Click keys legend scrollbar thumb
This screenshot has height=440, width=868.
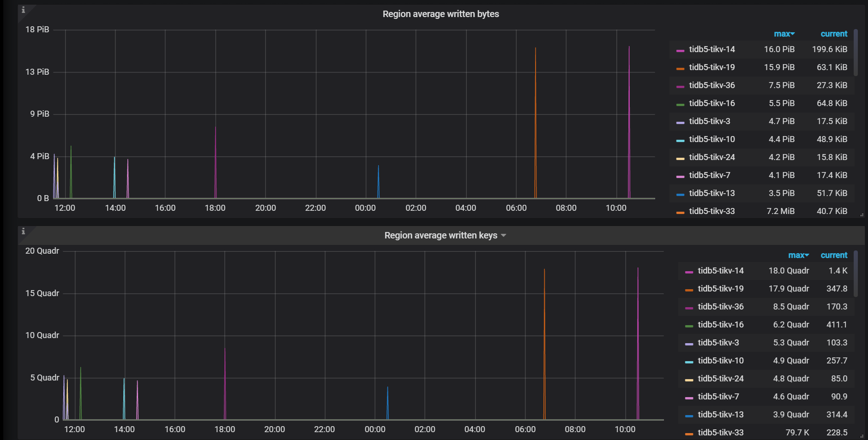pos(856,274)
